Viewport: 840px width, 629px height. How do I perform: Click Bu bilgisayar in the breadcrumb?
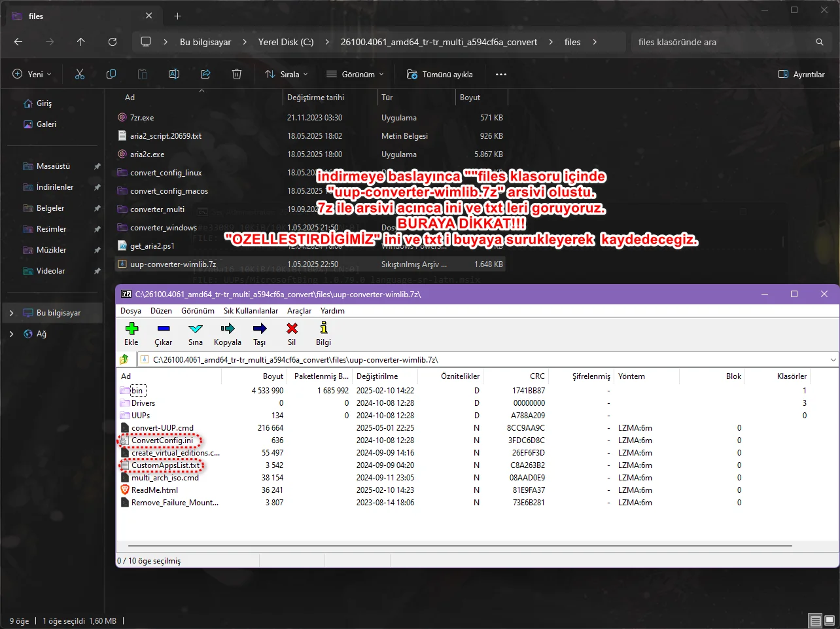(205, 42)
